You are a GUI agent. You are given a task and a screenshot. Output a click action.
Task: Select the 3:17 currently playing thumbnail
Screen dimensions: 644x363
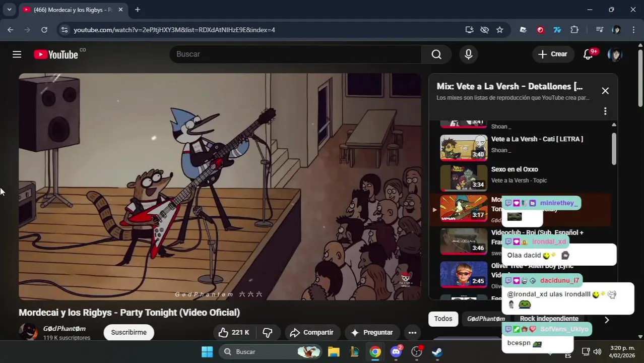tap(464, 208)
